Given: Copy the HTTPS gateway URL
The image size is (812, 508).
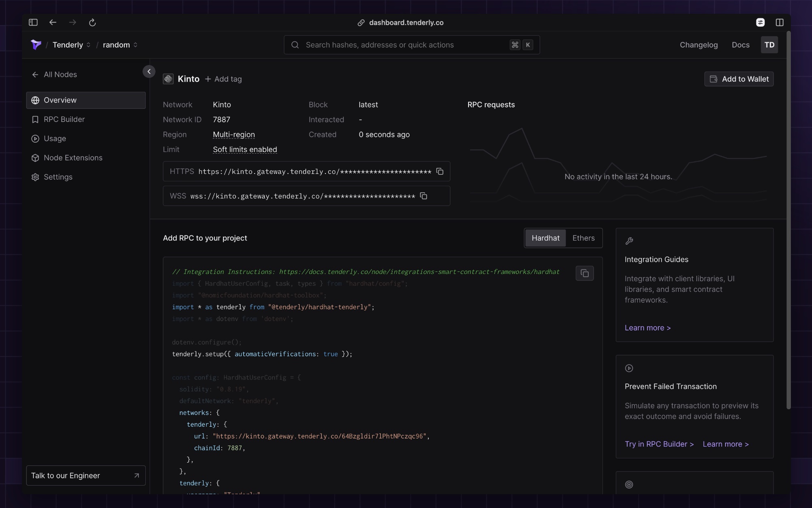Looking at the screenshot, I should [x=440, y=171].
